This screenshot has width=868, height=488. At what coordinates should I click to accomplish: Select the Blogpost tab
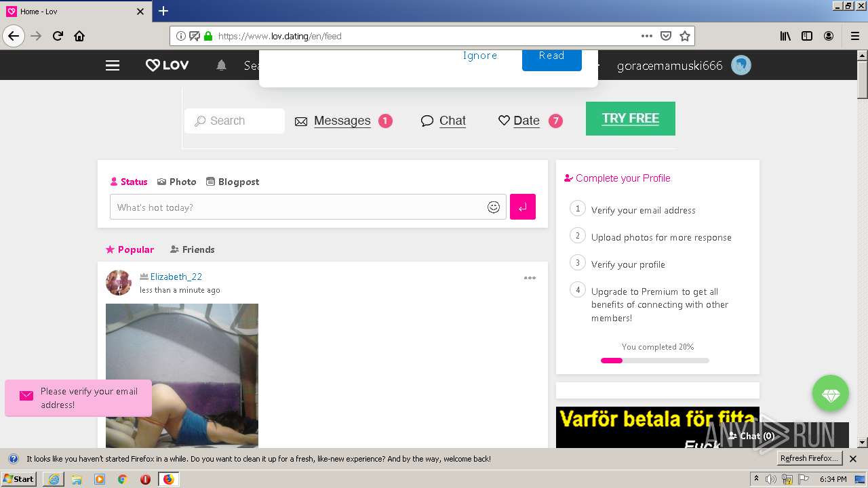[233, 182]
